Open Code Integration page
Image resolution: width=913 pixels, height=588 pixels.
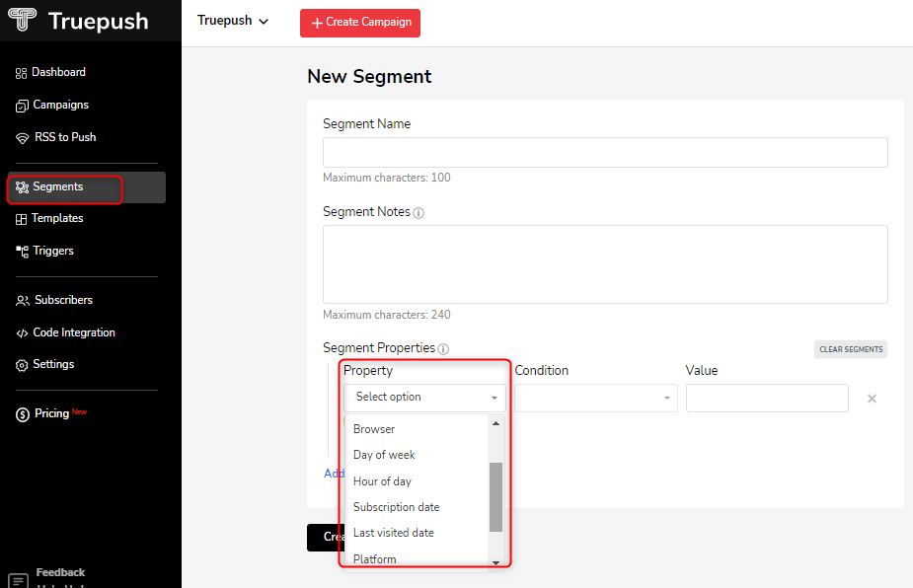(74, 332)
